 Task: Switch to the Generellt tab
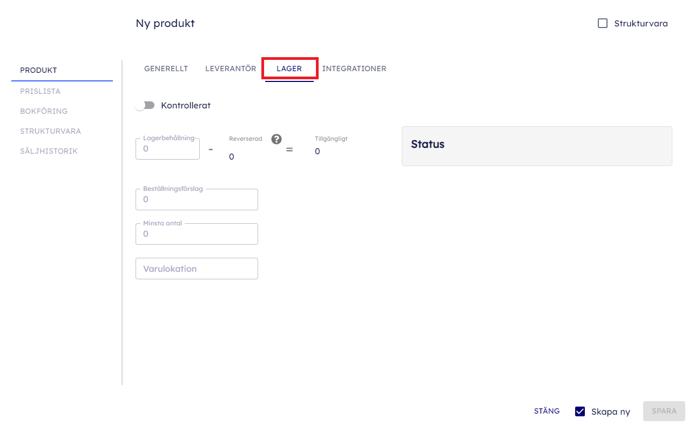[166, 69]
